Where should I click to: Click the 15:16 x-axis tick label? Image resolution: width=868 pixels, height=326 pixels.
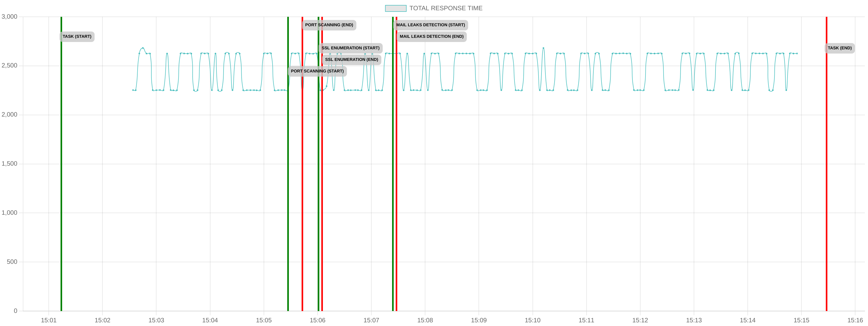(855, 320)
